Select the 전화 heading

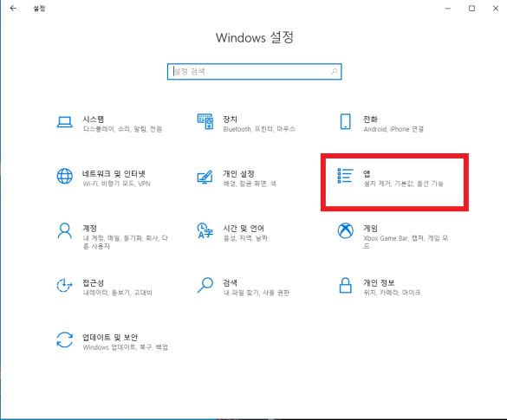(x=370, y=119)
